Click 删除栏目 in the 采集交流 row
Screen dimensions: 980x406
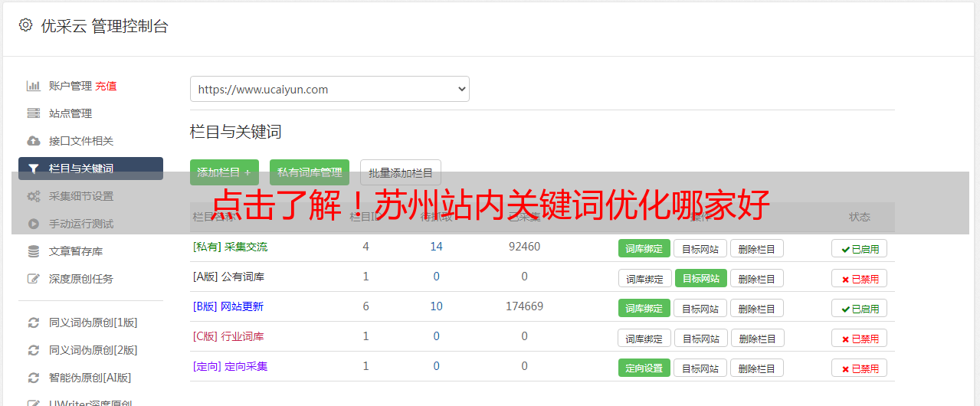point(757,248)
